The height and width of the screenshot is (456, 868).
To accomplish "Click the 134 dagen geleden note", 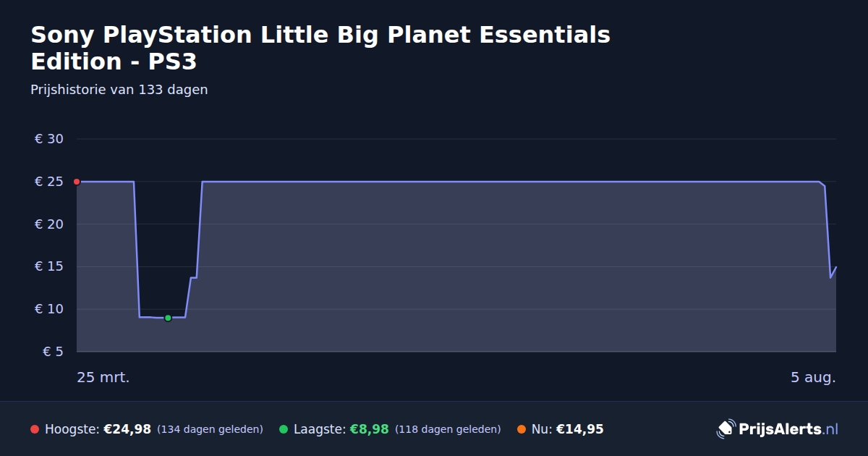I will [x=210, y=429].
